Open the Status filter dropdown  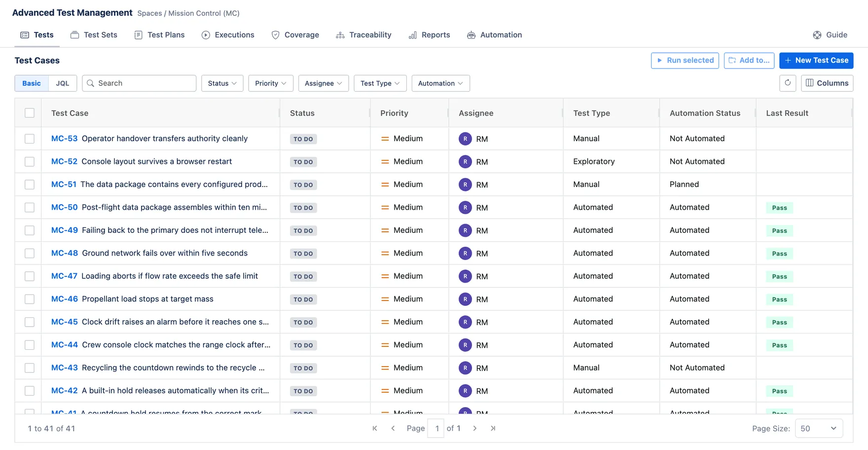[x=222, y=83]
